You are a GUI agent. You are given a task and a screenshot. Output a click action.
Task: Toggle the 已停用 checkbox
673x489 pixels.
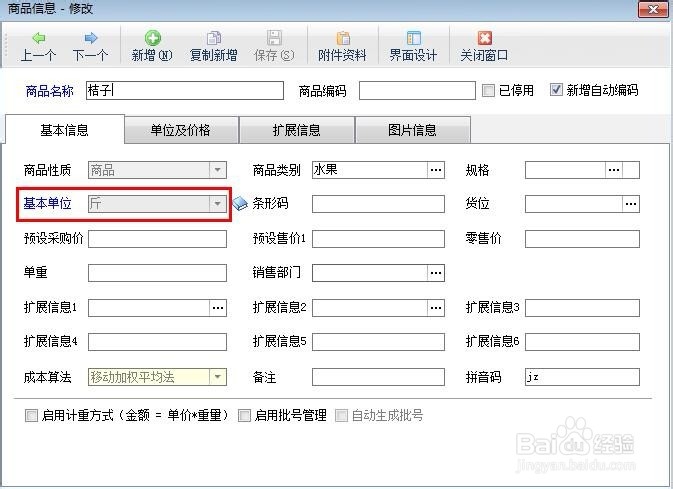click(488, 90)
